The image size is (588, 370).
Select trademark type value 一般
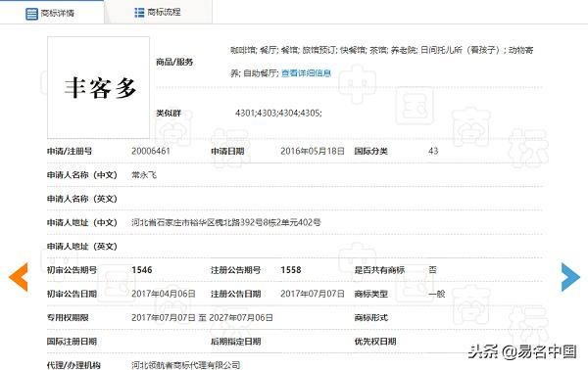(x=436, y=294)
